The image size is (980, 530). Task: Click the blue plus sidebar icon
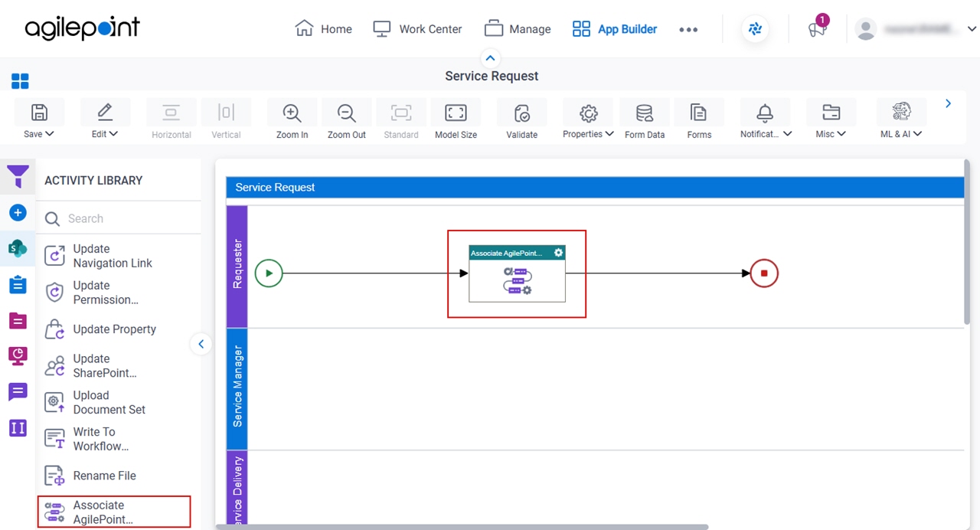point(18,213)
